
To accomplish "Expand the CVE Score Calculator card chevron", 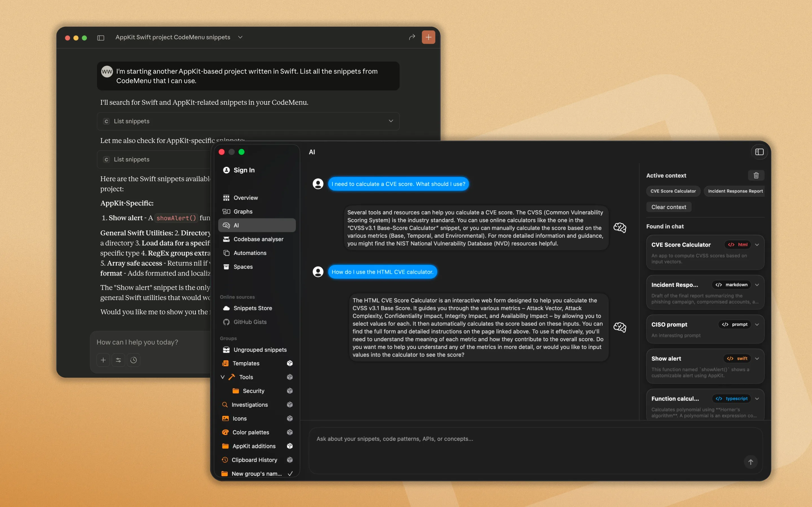I will click(757, 245).
